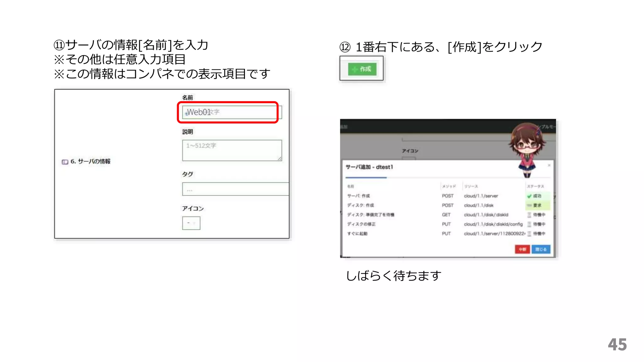Click the server info icon beside 6. サーバの情報
The width and height of the screenshot is (644, 362).
[x=65, y=162]
